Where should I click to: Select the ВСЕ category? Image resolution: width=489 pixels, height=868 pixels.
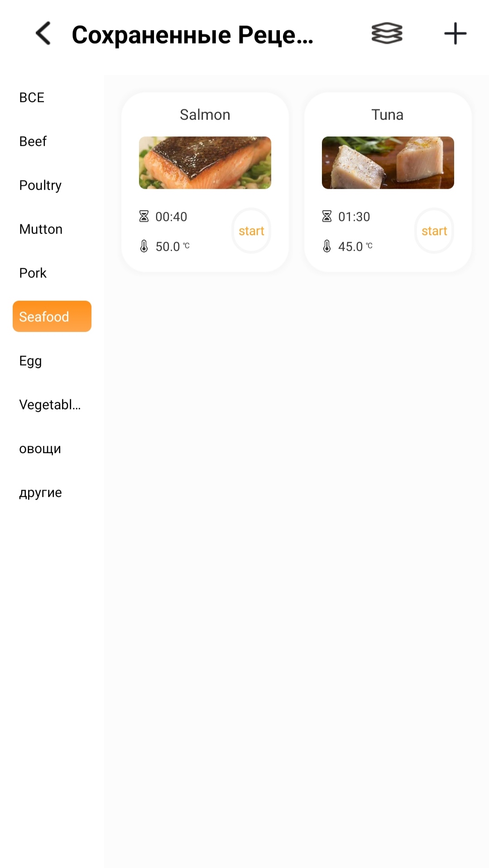pyautogui.click(x=32, y=97)
